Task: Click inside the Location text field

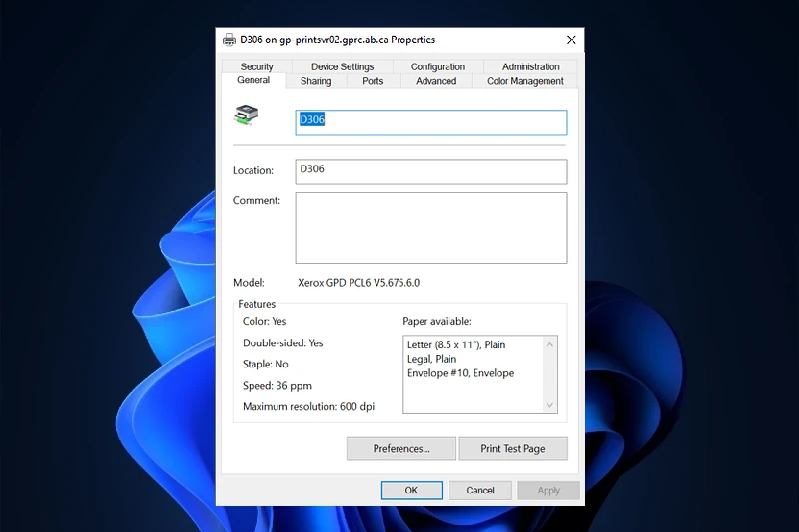Action: tap(431, 171)
